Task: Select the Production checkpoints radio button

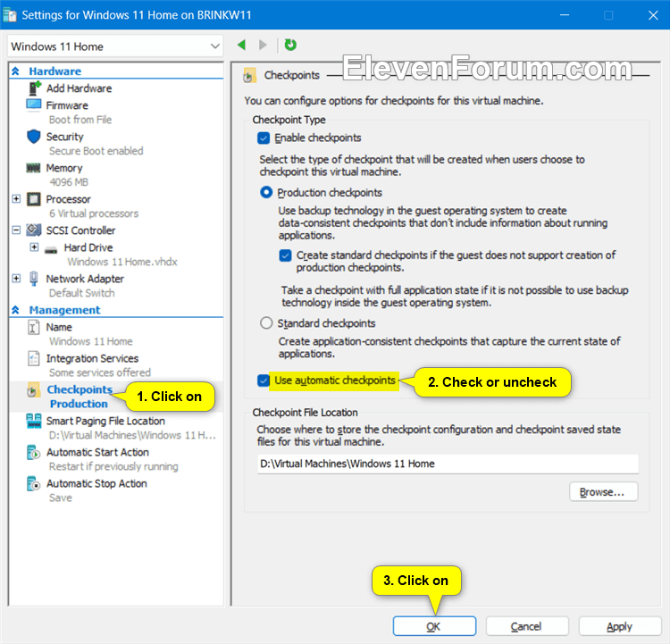Action: 266,192
